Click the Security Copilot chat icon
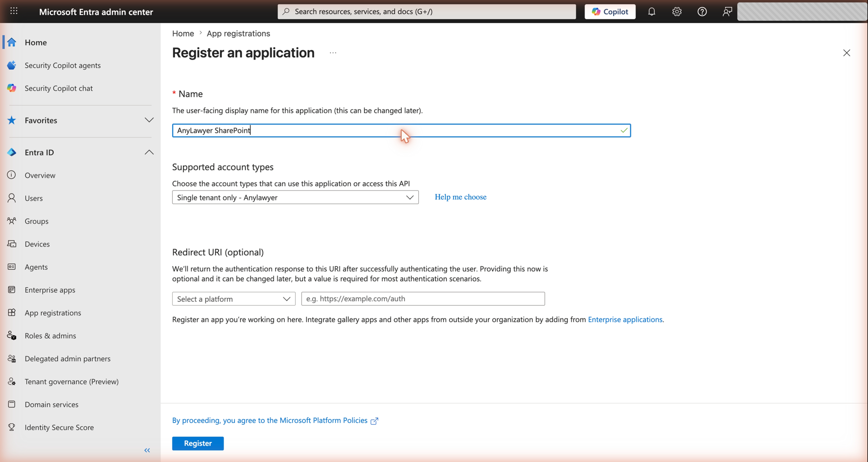 pos(12,88)
